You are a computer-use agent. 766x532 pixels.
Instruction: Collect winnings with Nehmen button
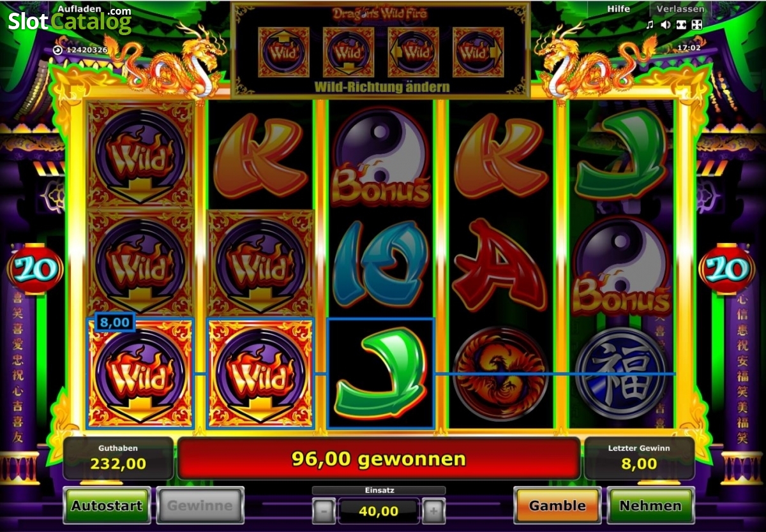[x=650, y=506]
